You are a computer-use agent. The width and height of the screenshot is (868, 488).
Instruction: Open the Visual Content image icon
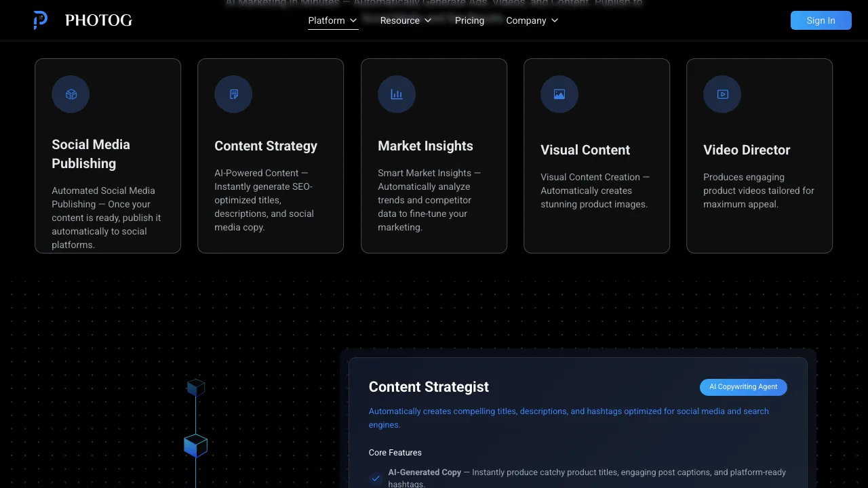click(559, 94)
